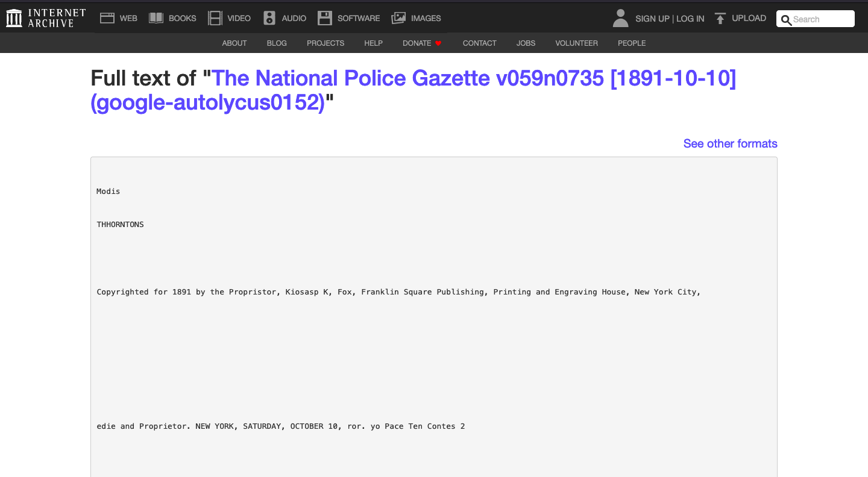Click the Audio speaker icon
This screenshot has height=477, width=868.
(x=269, y=18)
